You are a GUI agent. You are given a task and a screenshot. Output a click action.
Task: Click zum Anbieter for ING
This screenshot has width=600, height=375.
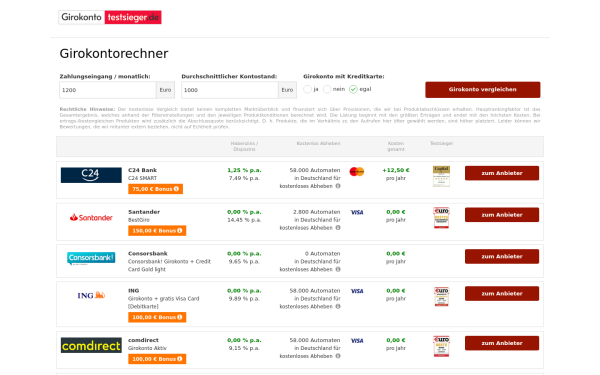click(x=502, y=293)
